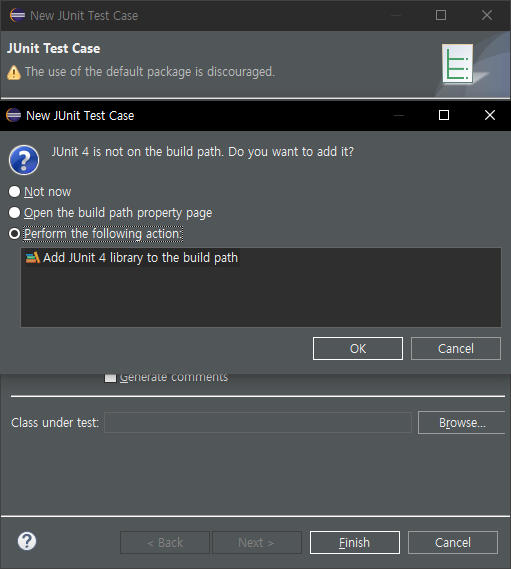Click Eclipse icon in front dialog title bar
511x569 pixels.
14,115
